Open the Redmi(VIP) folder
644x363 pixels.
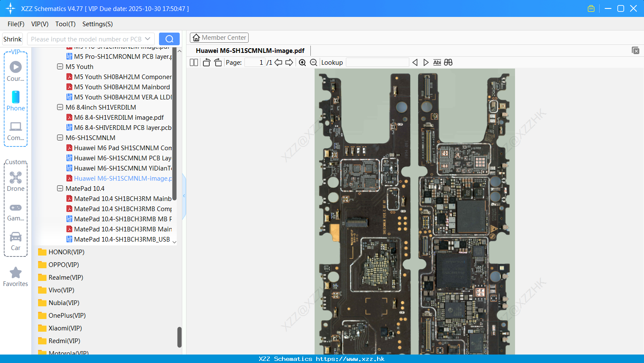click(59, 341)
